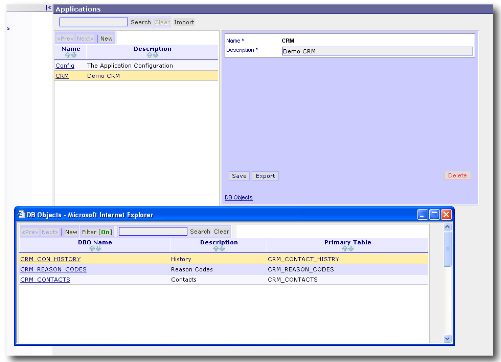501x362 pixels.
Task: Sort DBO Name column ascending (up arrow)
Action: [x=92, y=249]
